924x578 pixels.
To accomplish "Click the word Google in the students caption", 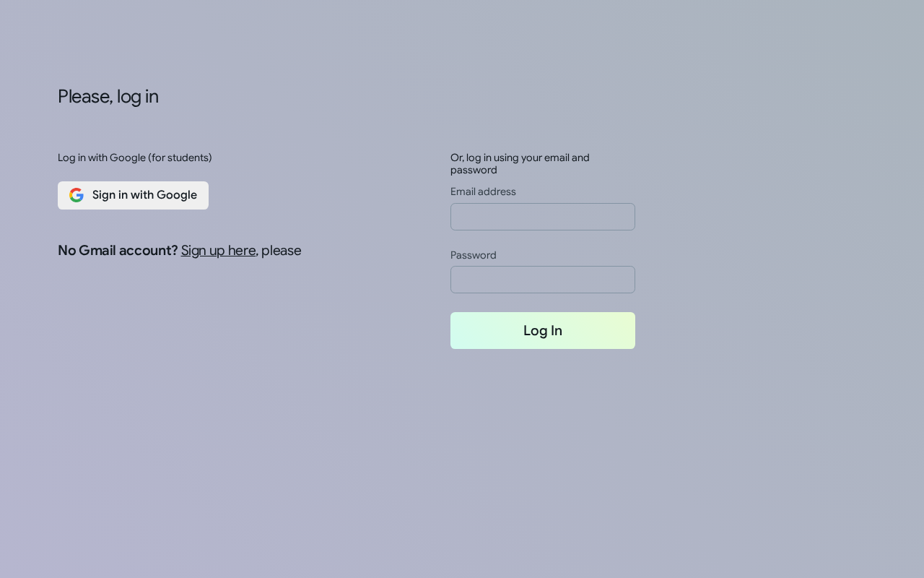I will pyautogui.click(x=127, y=158).
